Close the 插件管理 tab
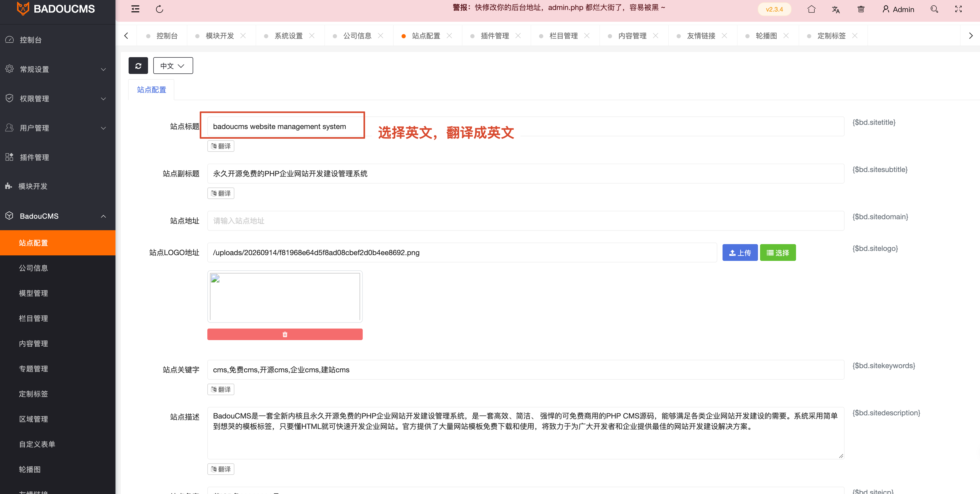Screen dimensions: 980x494 518,35
